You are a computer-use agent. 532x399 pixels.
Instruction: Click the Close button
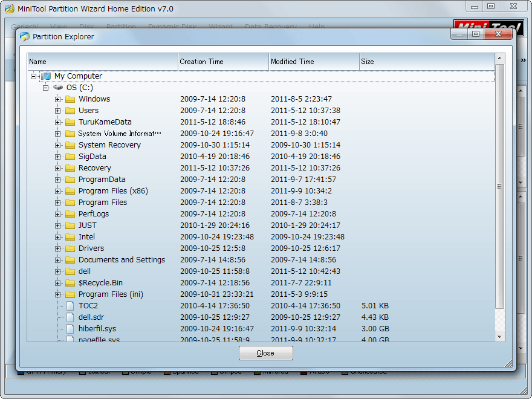point(265,353)
